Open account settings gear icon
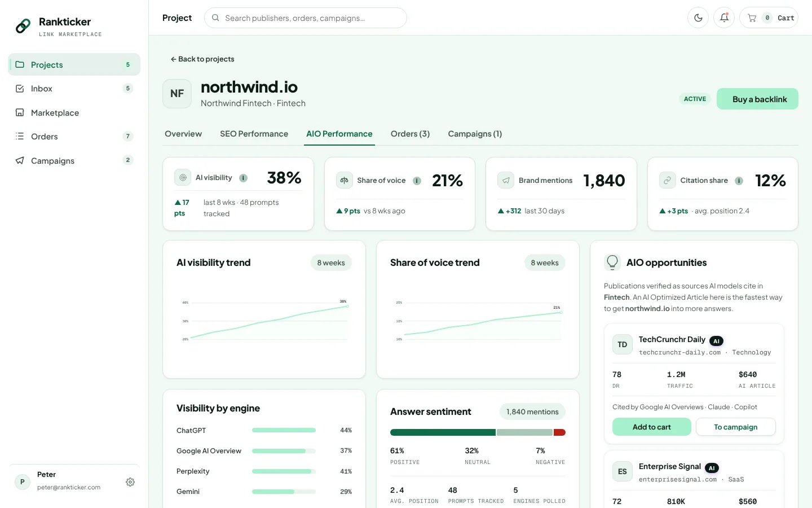The height and width of the screenshot is (508, 812). coord(130,482)
